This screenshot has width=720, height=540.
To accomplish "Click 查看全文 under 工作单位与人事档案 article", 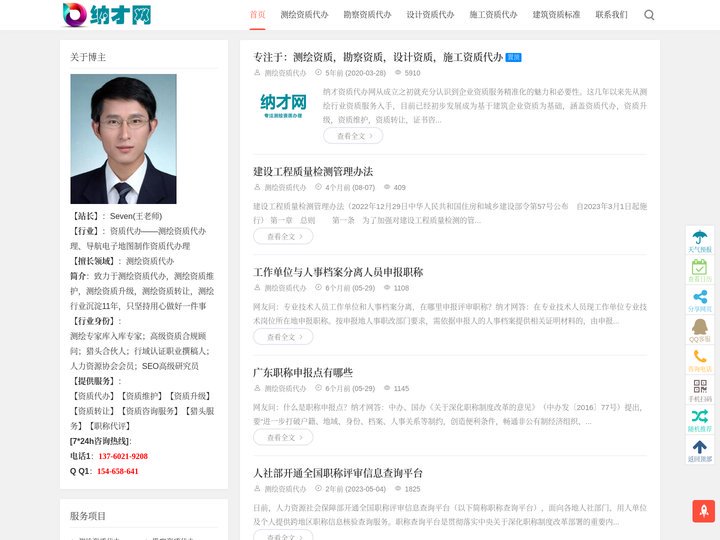I will click(x=283, y=337).
